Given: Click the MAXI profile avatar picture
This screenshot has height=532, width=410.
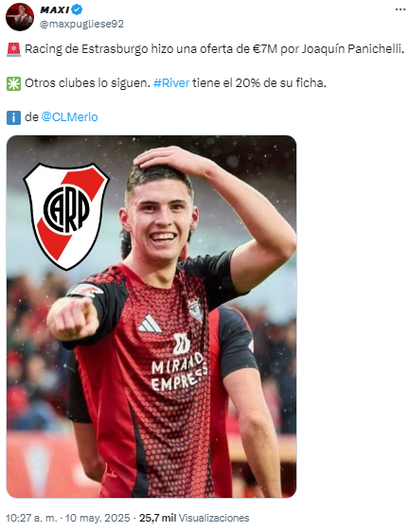Looking at the screenshot, I should tap(20, 17).
